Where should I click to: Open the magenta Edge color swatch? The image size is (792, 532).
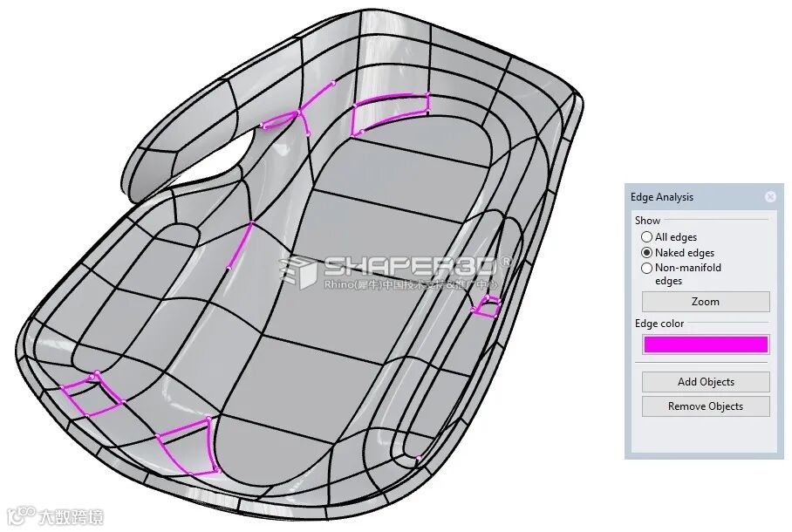(706, 344)
